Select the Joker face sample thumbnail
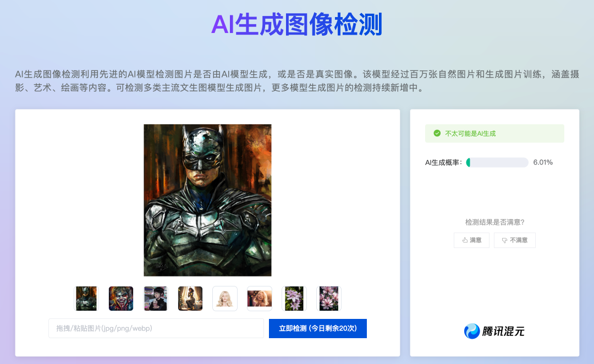The height and width of the screenshot is (364, 594). click(121, 299)
